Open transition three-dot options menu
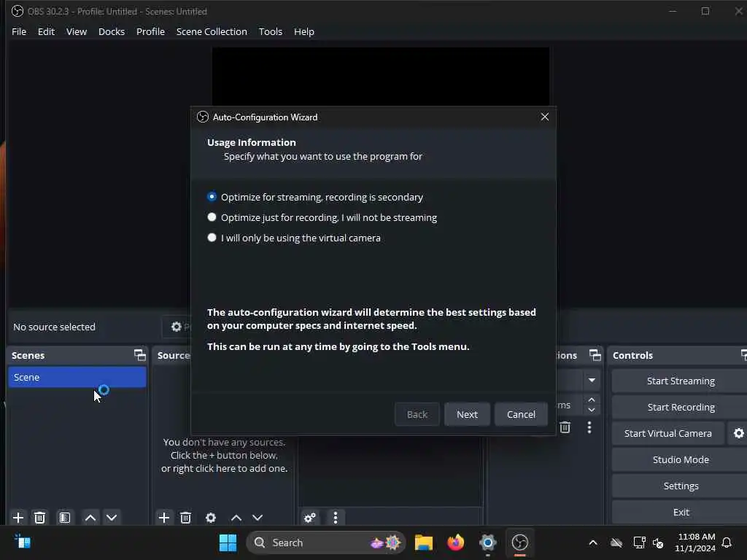 pyautogui.click(x=589, y=427)
